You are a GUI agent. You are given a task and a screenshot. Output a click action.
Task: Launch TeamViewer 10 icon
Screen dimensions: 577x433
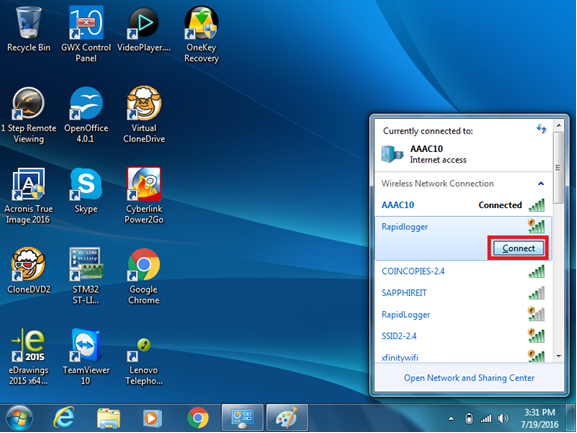point(86,356)
